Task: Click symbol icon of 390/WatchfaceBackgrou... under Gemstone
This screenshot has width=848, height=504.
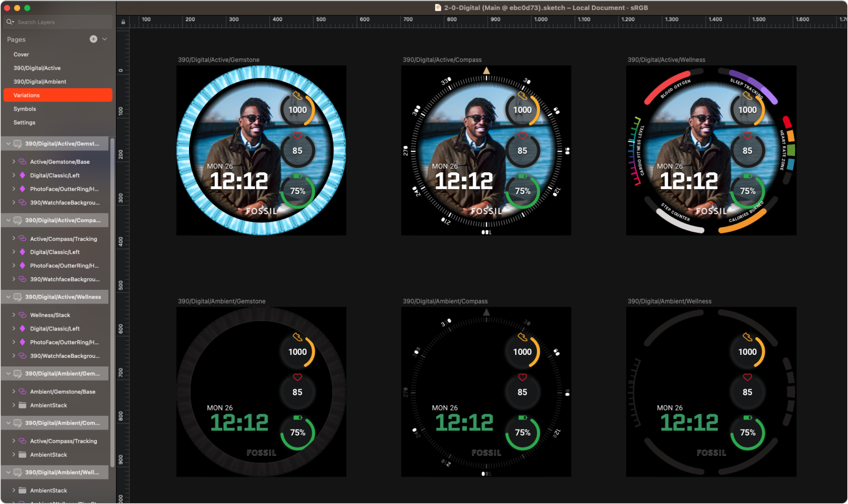Action: point(22,203)
